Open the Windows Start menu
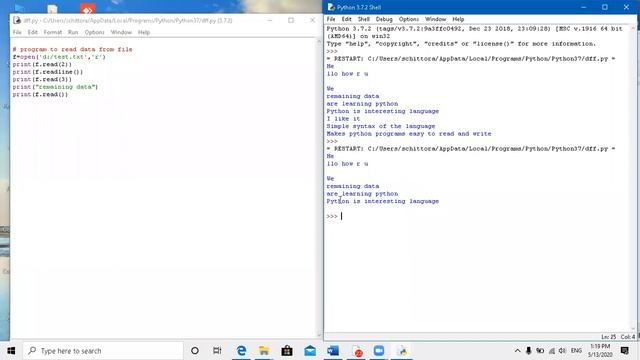This screenshot has height=360, width=640. click(x=11, y=351)
